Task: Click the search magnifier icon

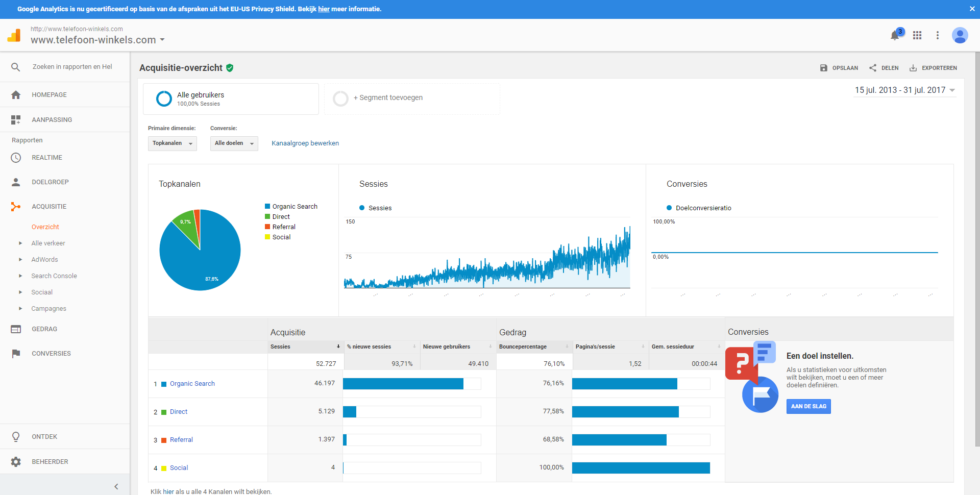Action: (16, 67)
